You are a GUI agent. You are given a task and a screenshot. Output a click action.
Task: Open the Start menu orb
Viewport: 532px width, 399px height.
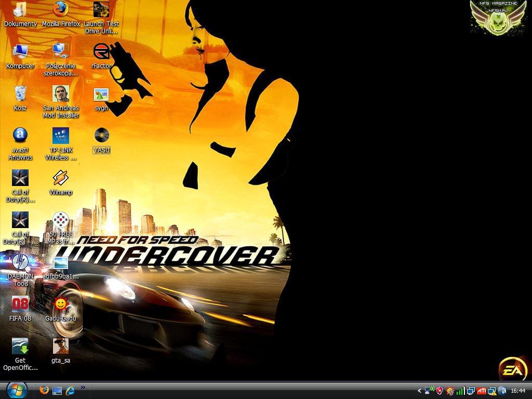pyautogui.click(x=17, y=390)
